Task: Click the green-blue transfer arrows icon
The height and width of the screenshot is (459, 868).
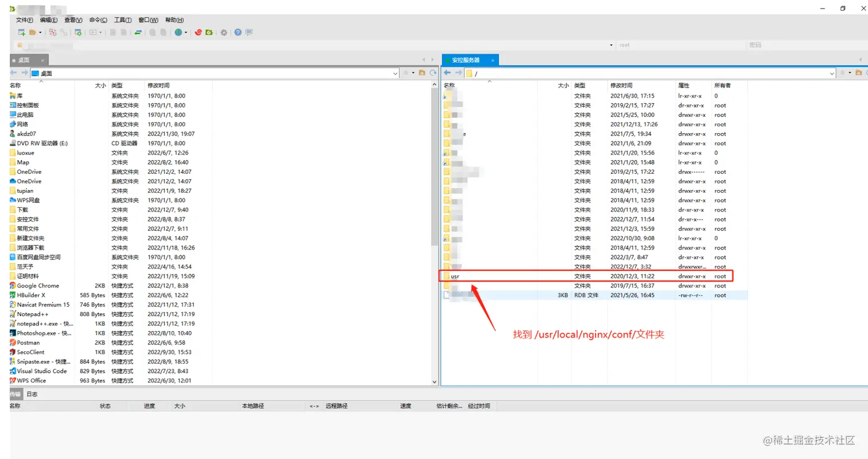Action: tap(138, 33)
